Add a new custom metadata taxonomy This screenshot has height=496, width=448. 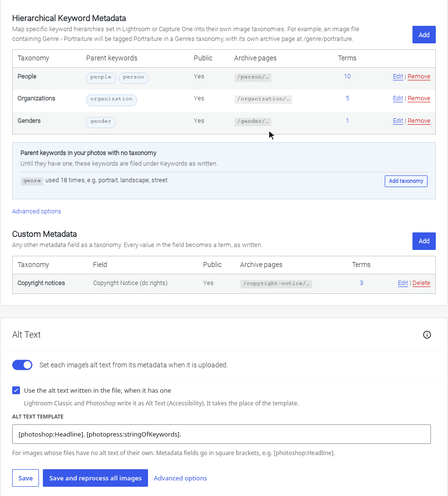(x=424, y=241)
